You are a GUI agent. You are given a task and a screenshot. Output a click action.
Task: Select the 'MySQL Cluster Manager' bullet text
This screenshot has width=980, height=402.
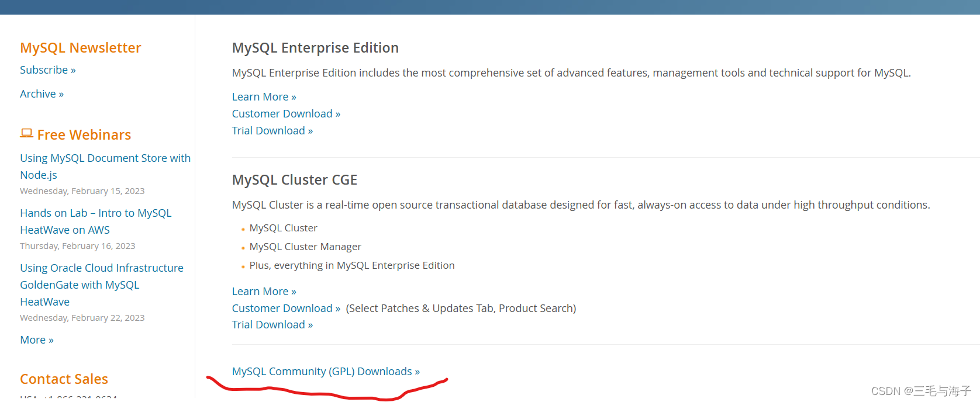pyautogui.click(x=305, y=247)
